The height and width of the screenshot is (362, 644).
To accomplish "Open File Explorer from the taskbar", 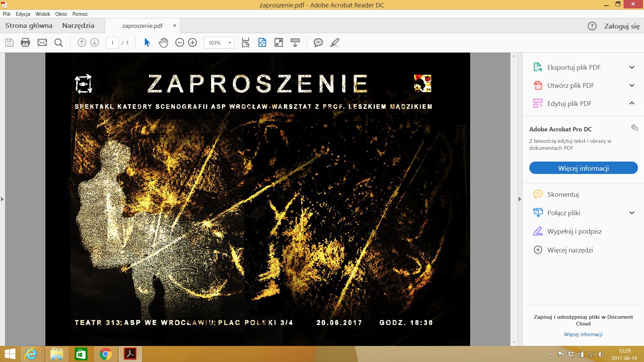I will pyautogui.click(x=56, y=354).
